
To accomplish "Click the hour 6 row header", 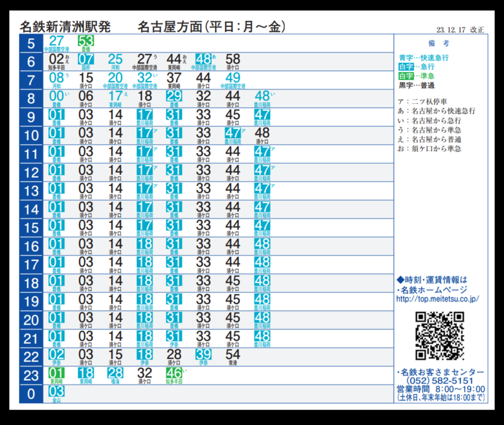I will tap(31, 61).
